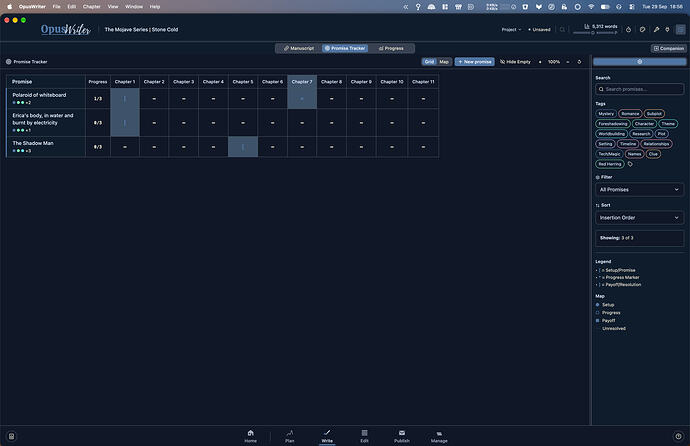This screenshot has height=446, width=690.
Task: Click the Polaroid of whiteboard promise title
Action: [39, 95]
